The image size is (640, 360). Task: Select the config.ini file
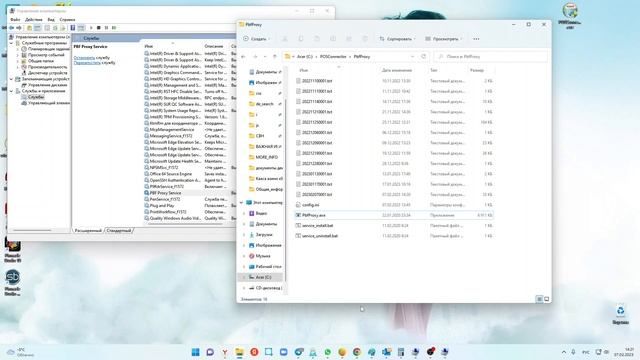click(394, 205)
